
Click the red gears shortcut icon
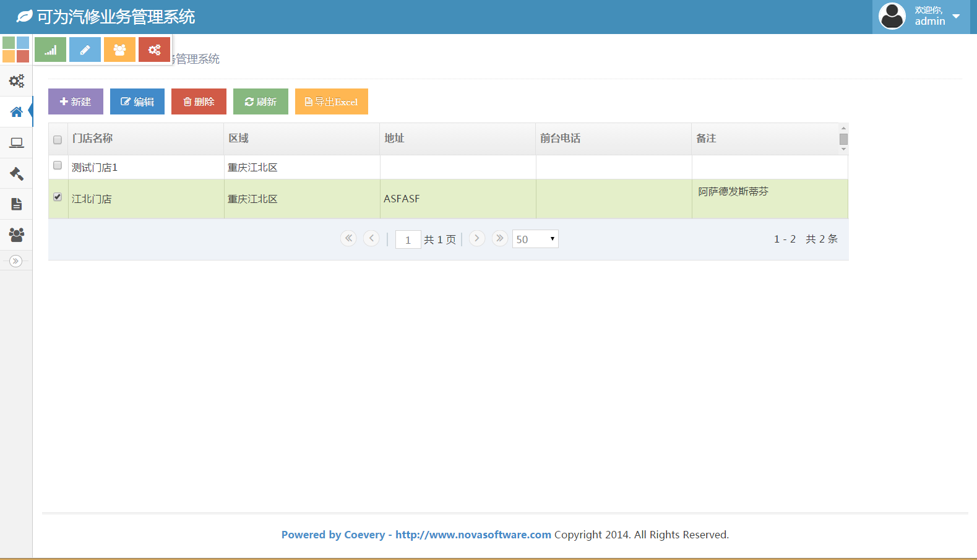point(154,50)
